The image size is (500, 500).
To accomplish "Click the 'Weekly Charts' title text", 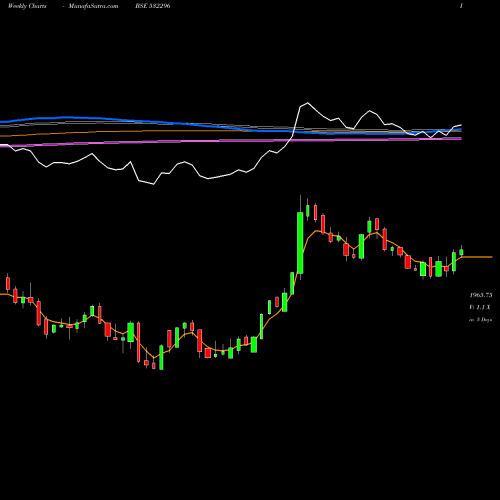I will [x=27, y=6].
